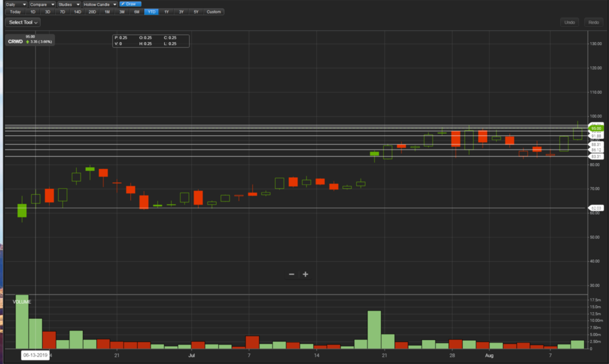Image resolution: width=609 pixels, height=364 pixels.
Task: Click the zoom in plus icon
Action: 305,275
